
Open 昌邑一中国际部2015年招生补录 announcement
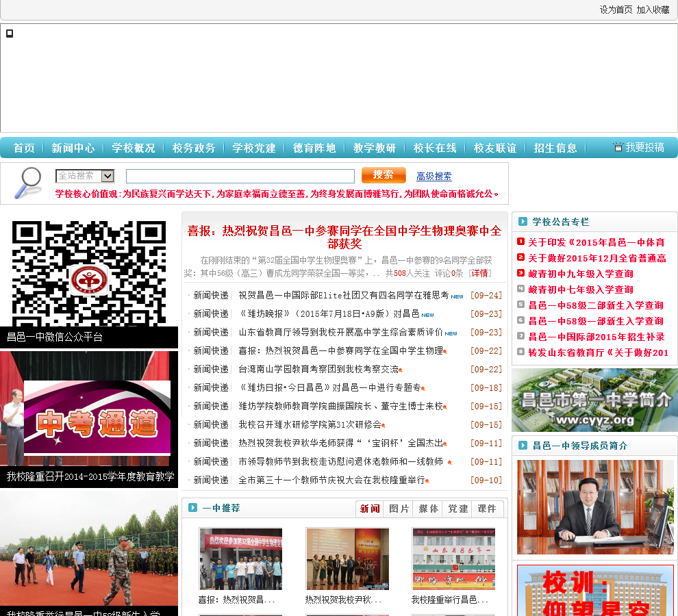click(597, 337)
